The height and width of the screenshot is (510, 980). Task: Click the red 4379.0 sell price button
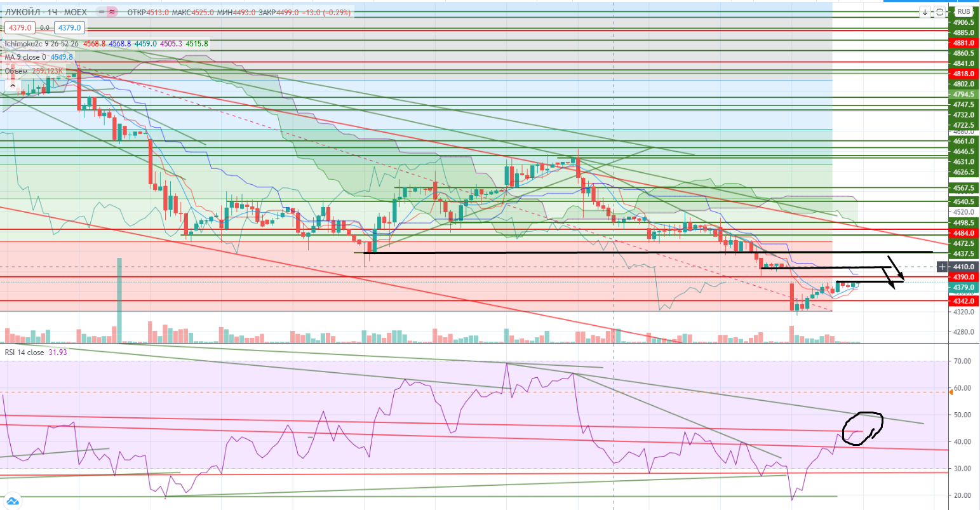(x=19, y=28)
